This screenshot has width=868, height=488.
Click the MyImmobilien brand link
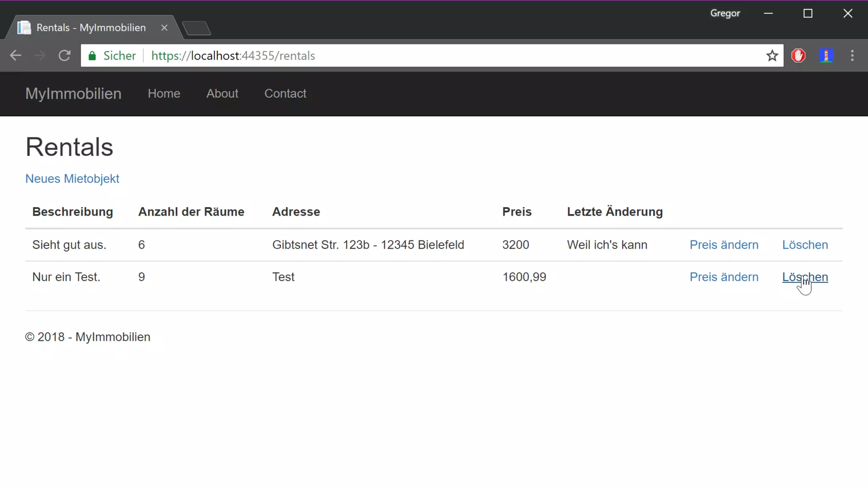coord(73,93)
